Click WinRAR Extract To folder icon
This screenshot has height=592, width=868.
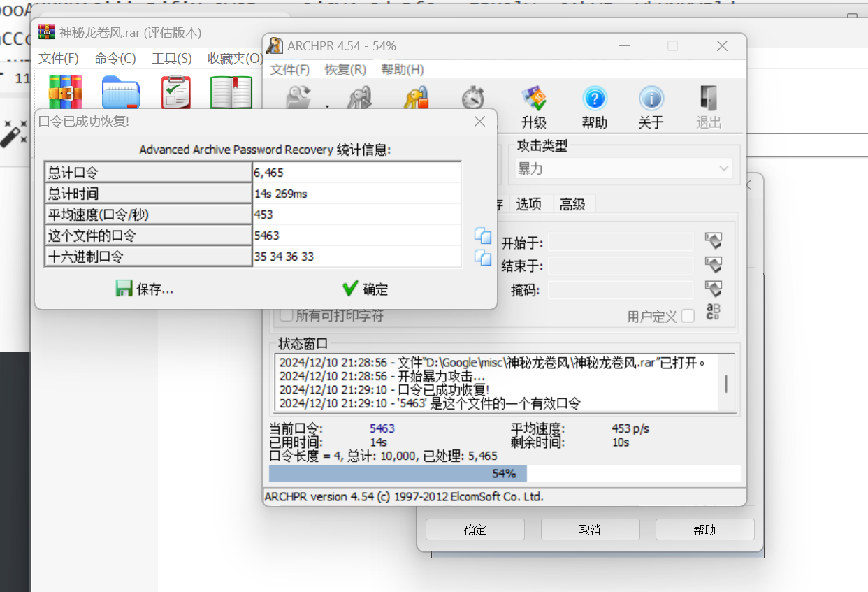pyautogui.click(x=121, y=92)
